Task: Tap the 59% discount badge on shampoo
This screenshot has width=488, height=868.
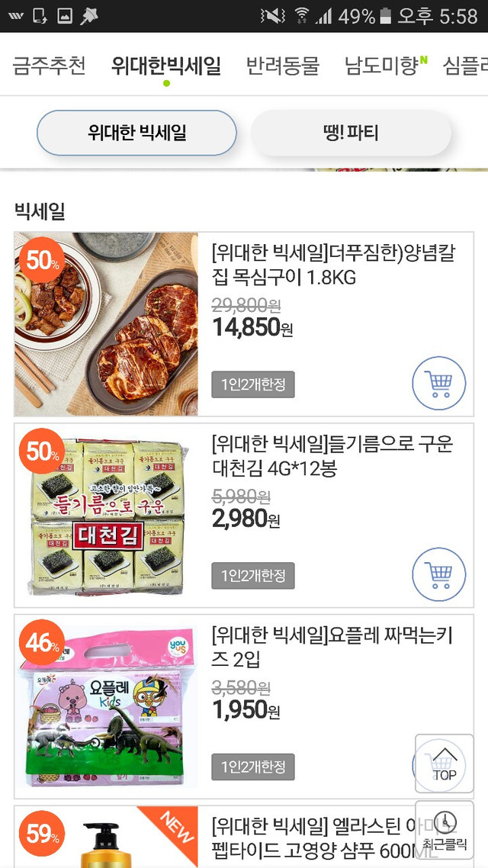Action: click(43, 834)
